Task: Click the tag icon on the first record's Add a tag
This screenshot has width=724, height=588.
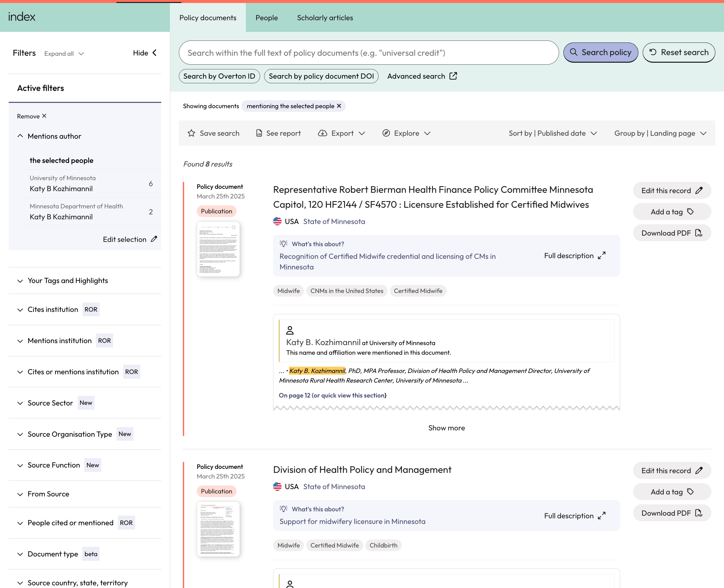Action: point(690,212)
